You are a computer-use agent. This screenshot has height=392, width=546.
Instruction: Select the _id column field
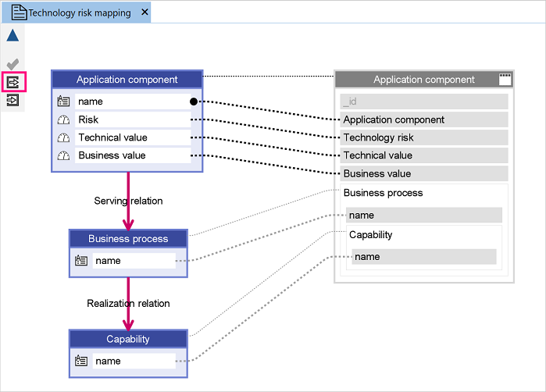[x=424, y=102]
